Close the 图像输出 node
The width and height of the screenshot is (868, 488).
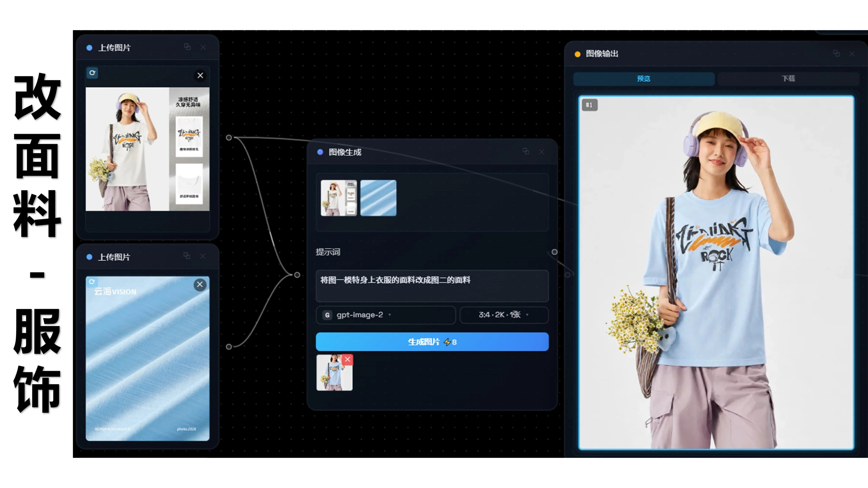(x=852, y=54)
